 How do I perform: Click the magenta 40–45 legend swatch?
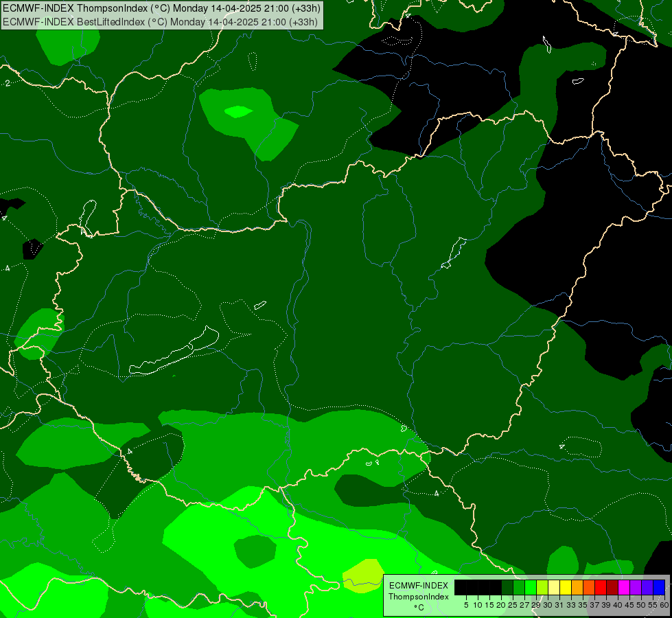(624, 587)
